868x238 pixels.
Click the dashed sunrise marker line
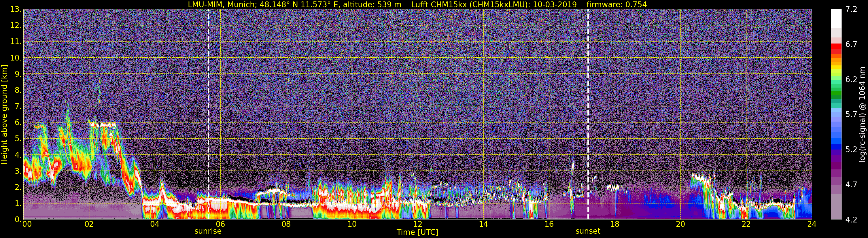(x=208, y=114)
